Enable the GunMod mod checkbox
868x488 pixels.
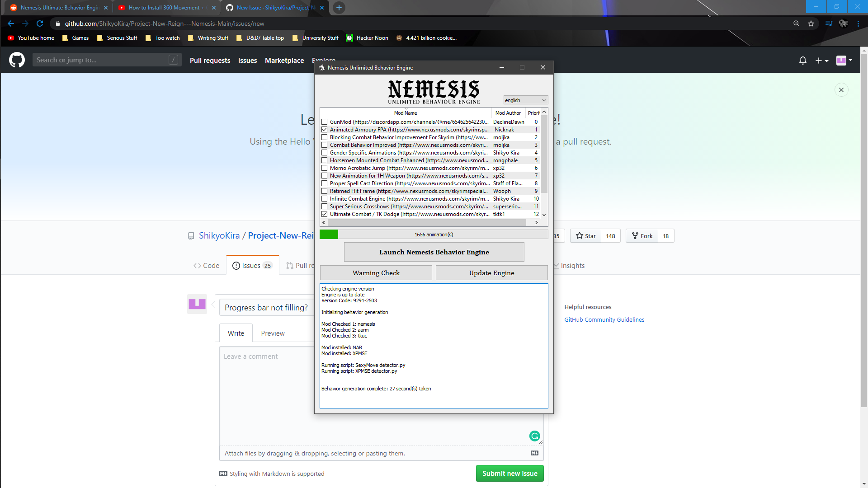[325, 122]
